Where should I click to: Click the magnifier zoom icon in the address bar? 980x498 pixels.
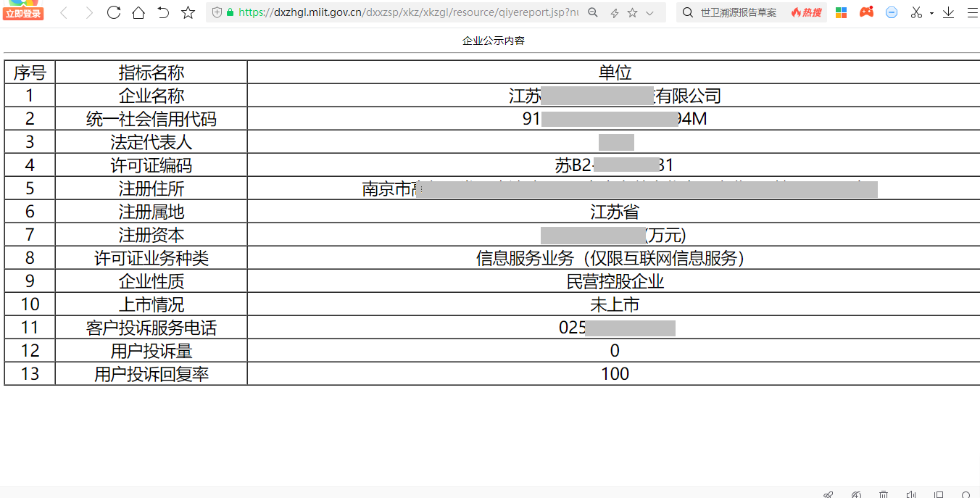[593, 12]
